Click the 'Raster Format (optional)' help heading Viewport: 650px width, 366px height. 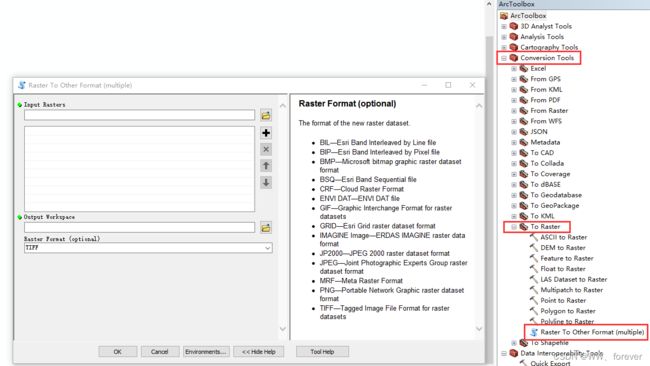point(347,104)
